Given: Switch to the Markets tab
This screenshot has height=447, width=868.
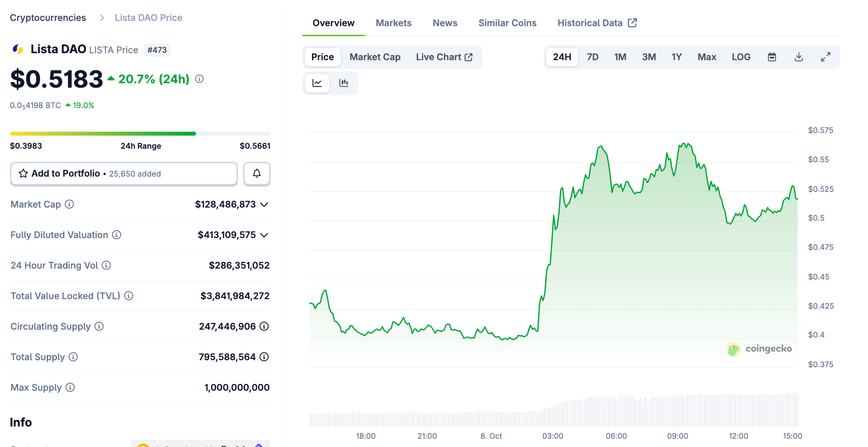Looking at the screenshot, I should coord(393,23).
